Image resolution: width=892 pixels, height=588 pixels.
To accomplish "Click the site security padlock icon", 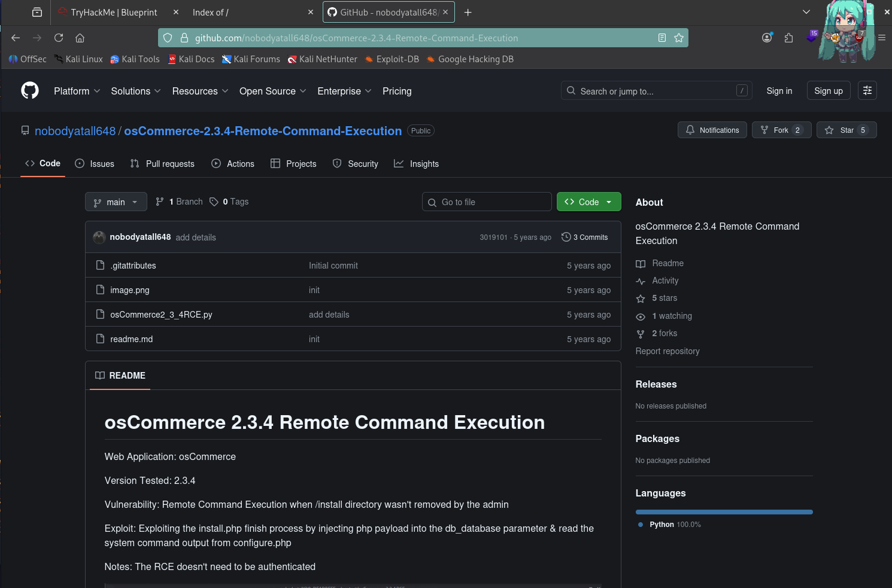I will click(185, 38).
